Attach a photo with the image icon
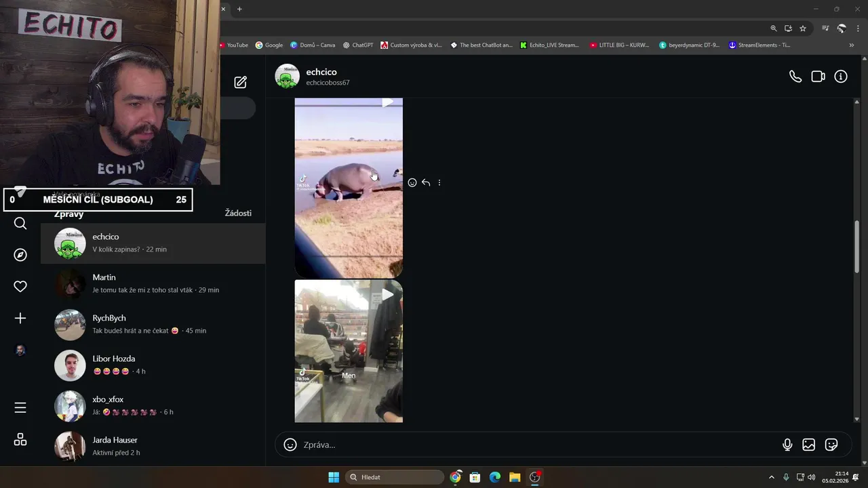The width and height of the screenshot is (868, 488). pos(809,445)
